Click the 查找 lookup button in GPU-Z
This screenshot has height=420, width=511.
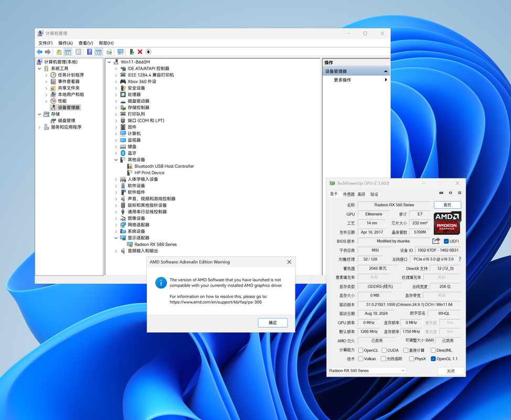[448, 205]
